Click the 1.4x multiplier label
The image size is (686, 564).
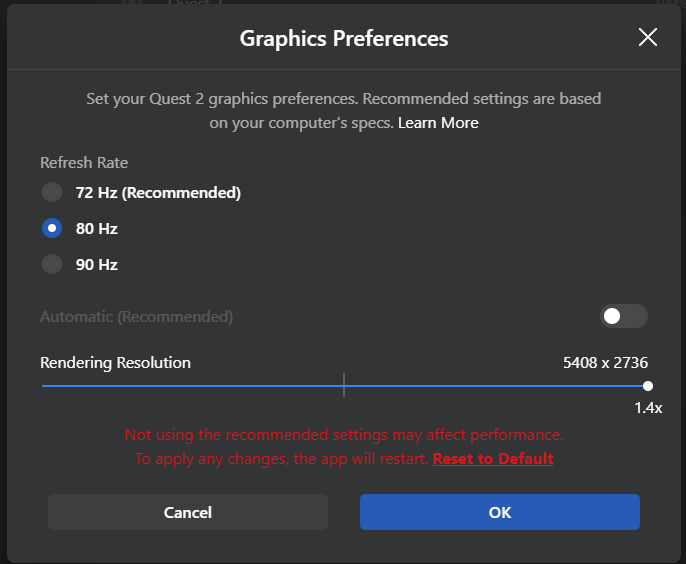648,407
